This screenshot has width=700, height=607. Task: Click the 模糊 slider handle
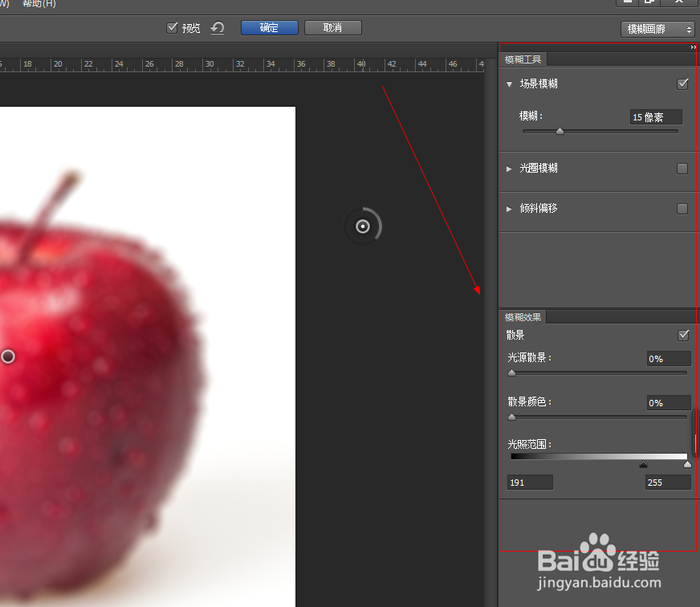click(x=560, y=132)
